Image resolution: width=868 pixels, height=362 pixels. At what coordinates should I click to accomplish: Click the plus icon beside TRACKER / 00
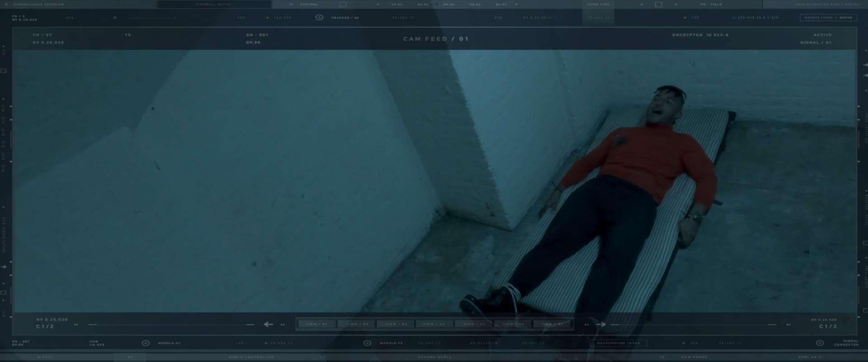pos(319,18)
